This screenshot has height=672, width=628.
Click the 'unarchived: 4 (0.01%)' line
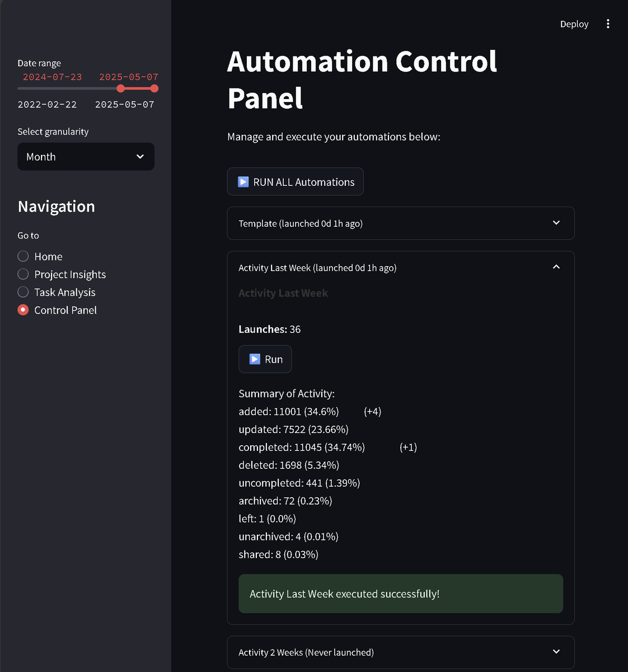(288, 537)
